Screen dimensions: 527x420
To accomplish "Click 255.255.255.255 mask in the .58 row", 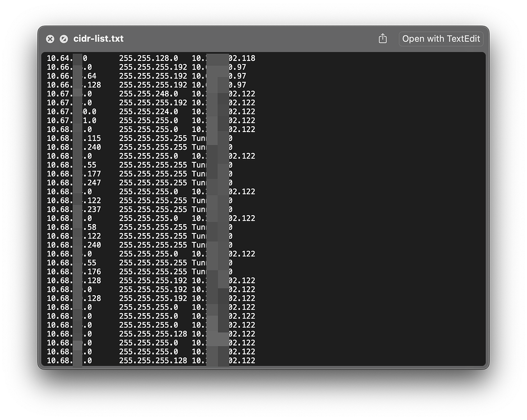I will pyautogui.click(x=153, y=227).
